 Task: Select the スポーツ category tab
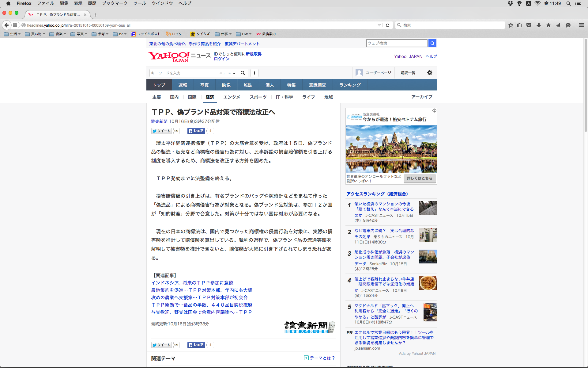coord(258,97)
